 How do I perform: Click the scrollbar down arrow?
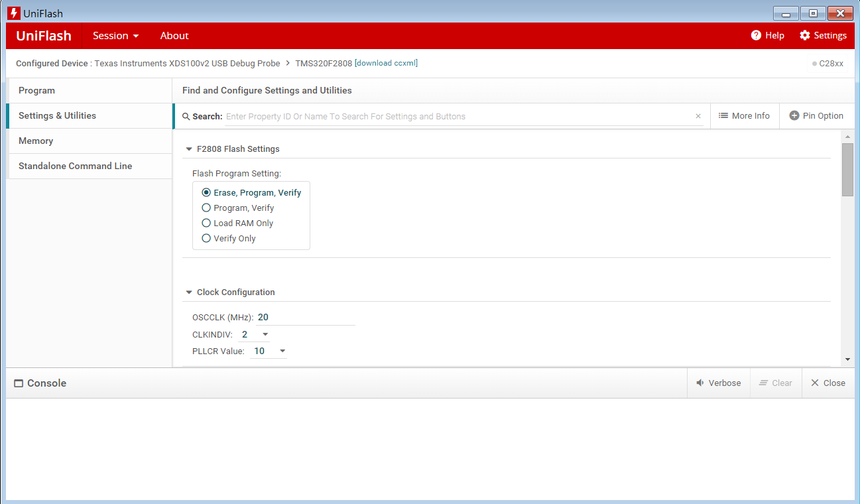[x=847, y=359]
